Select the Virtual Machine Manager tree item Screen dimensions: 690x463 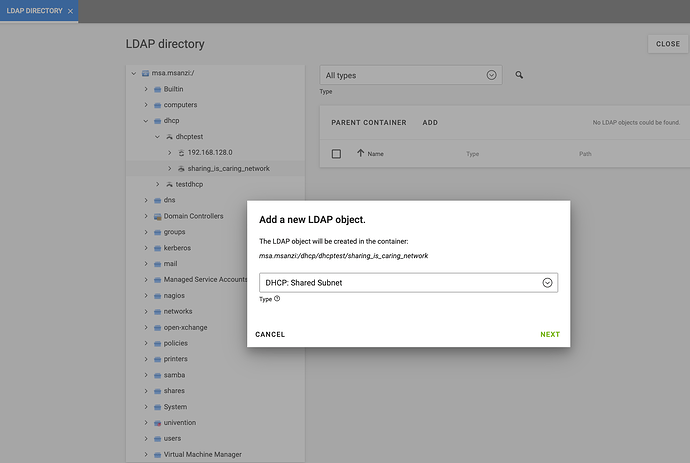(x=202, y=454)
